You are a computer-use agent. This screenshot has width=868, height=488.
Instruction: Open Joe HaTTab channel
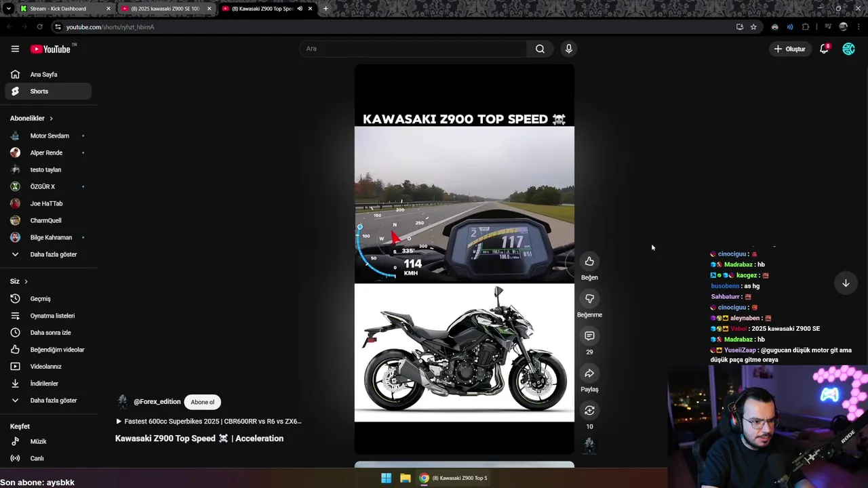coord(48,203)
